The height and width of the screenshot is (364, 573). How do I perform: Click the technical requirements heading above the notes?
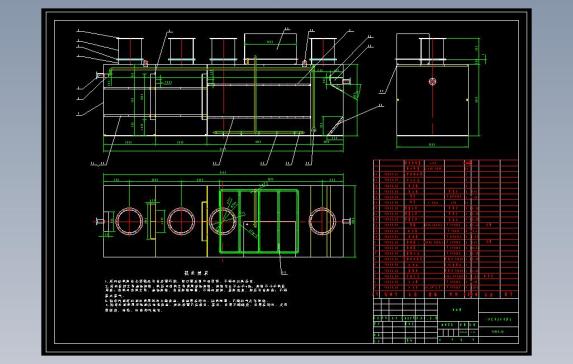[196, 273]
